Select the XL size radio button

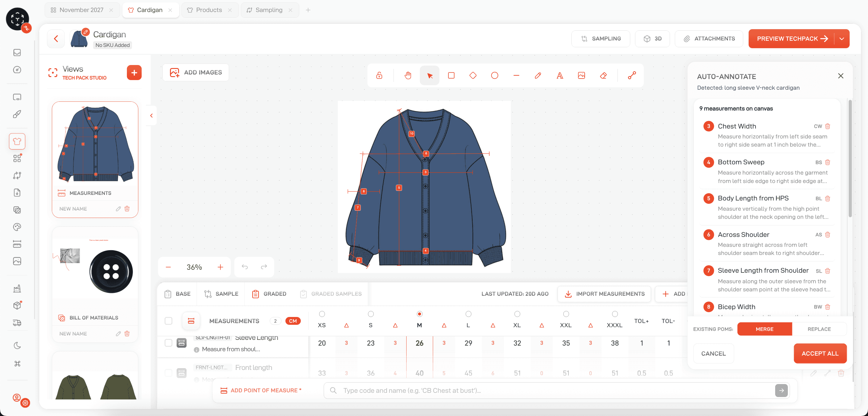click(x=517, y=314)
